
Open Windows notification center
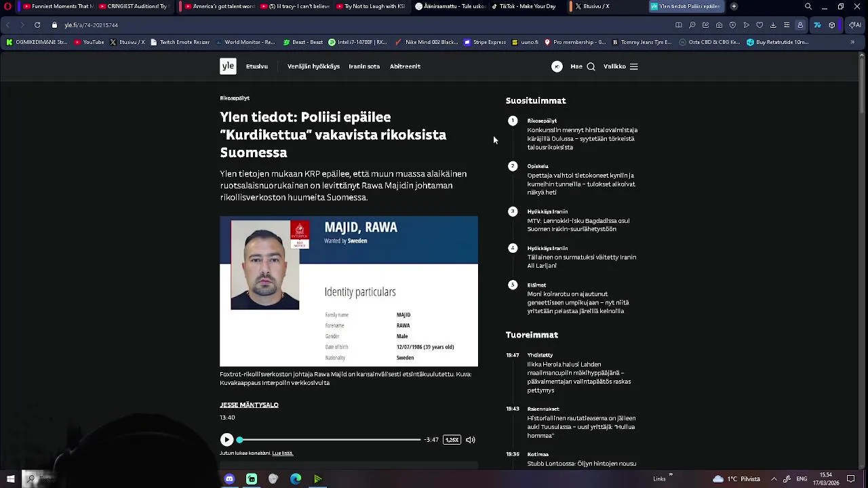coord(850,479)
